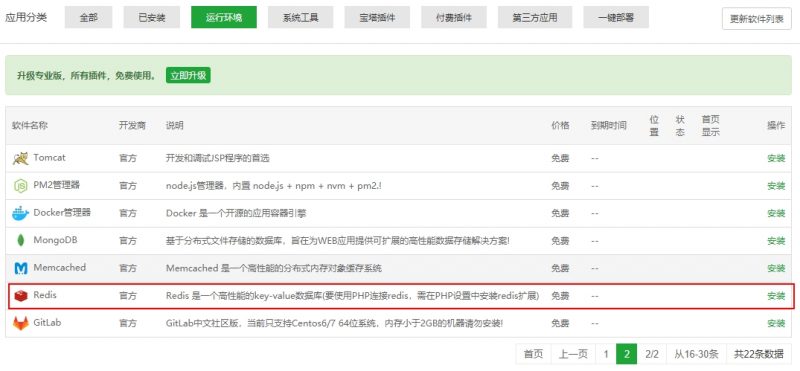Viewport: 800px width, 371px height.
Task: Click the Memcached description text
Action: [x=274, y=268]
